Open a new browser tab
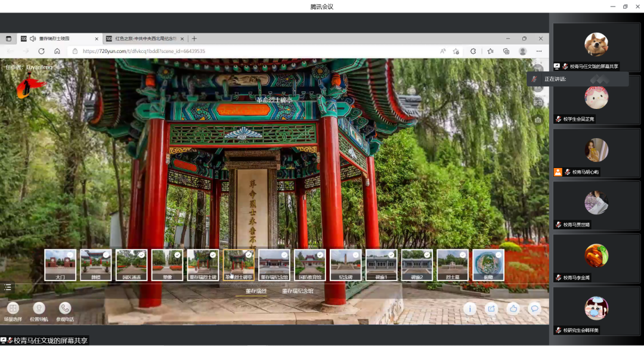The image size is (644, 346). point(194,39)
